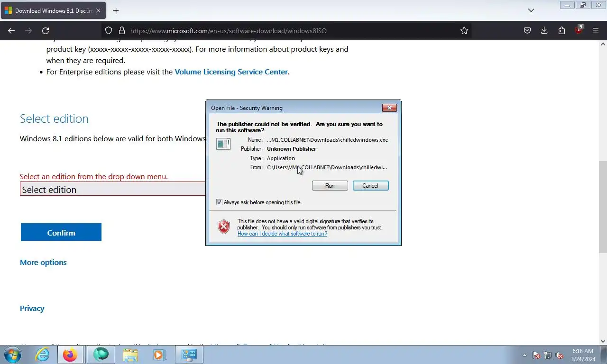Open Windows Start menu orb
The height and width of the screenshot is (364, 607).
click(x=12, y=355)
